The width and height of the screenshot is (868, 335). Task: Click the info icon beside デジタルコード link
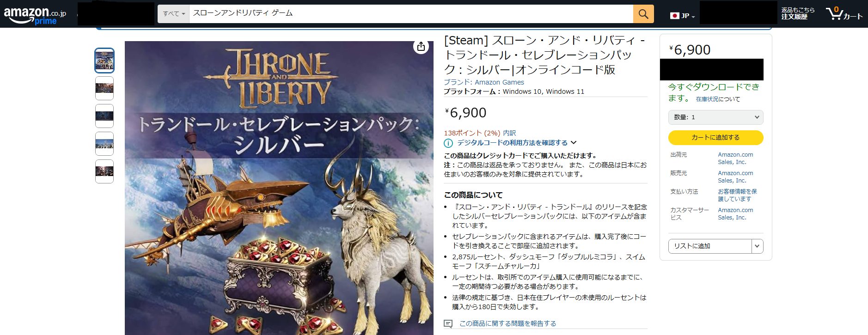coord(448,143)
